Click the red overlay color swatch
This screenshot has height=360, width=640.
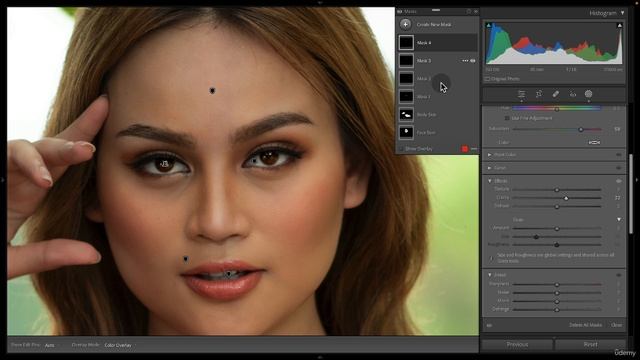464,149
